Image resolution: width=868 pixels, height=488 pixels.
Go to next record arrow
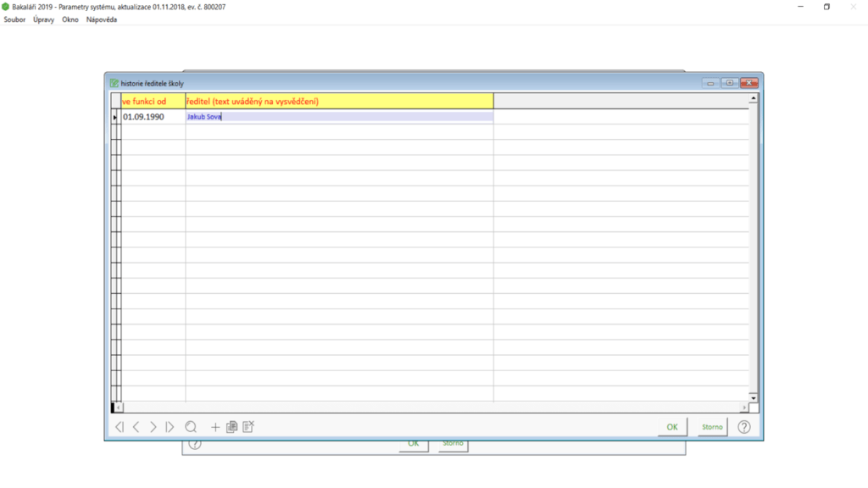click(153, 427)
